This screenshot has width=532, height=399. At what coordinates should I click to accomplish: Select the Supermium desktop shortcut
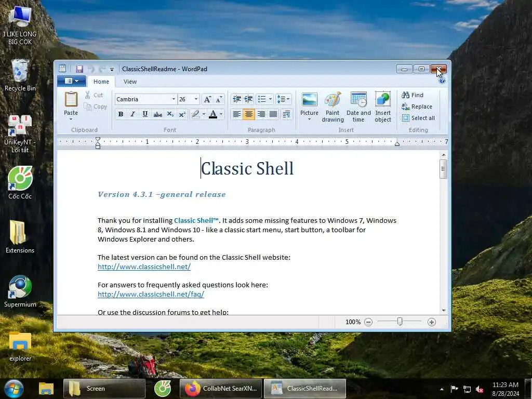coord(20,291)
